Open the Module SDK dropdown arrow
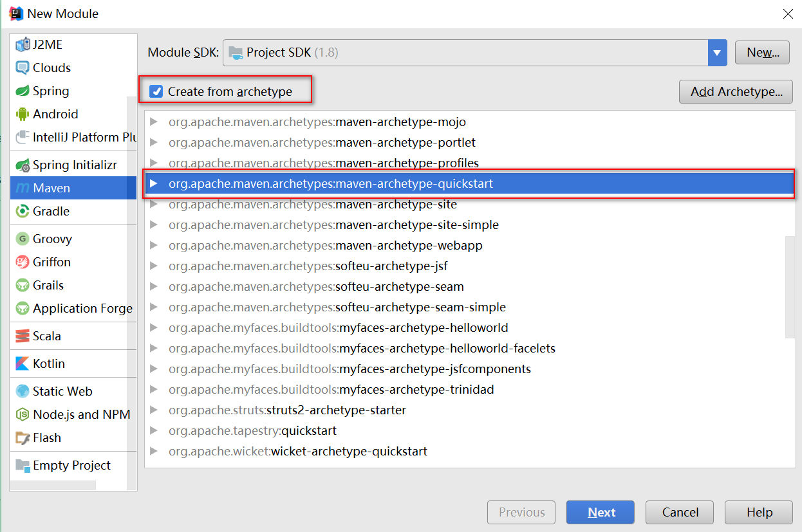The width and height of the screenshot is (802, 532). click(x=717, y=53)
